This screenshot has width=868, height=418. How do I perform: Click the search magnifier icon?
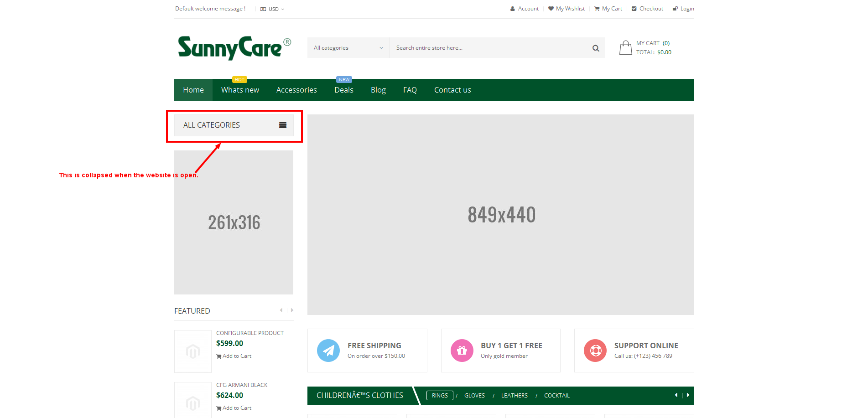[595, 48]
